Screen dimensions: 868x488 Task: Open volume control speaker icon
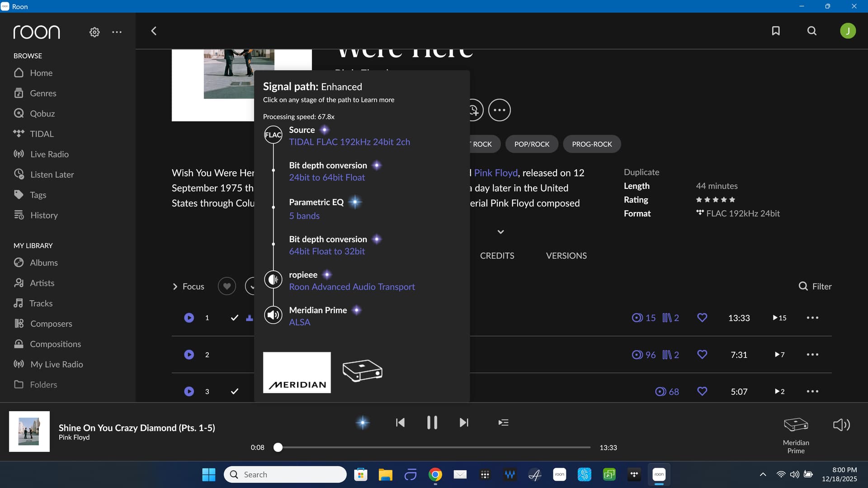[x=841, y=425]
